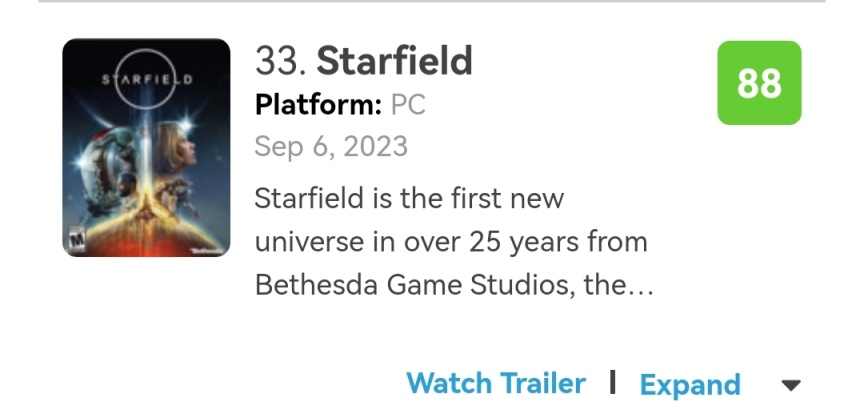Watch Trailer for Starfield
The height and width of the screenshot is (418, 864).
coord(495,383)
